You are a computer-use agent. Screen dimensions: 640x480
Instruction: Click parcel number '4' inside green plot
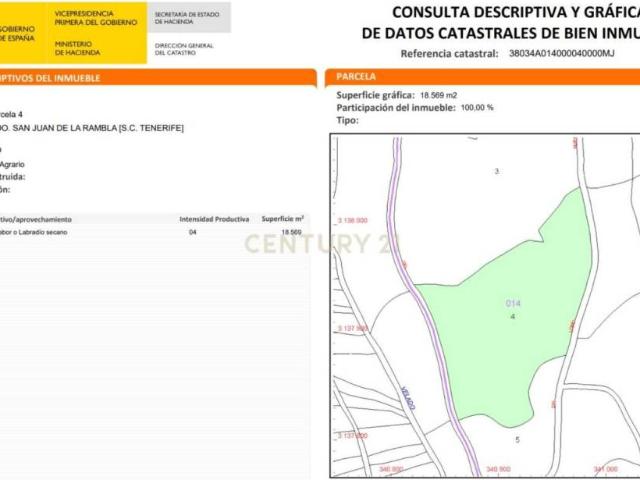click(x=513, y=316)
